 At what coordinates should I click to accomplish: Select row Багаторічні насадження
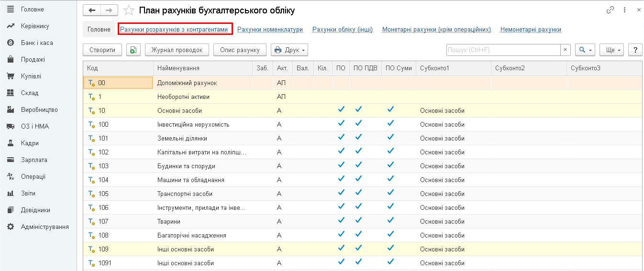363,235
